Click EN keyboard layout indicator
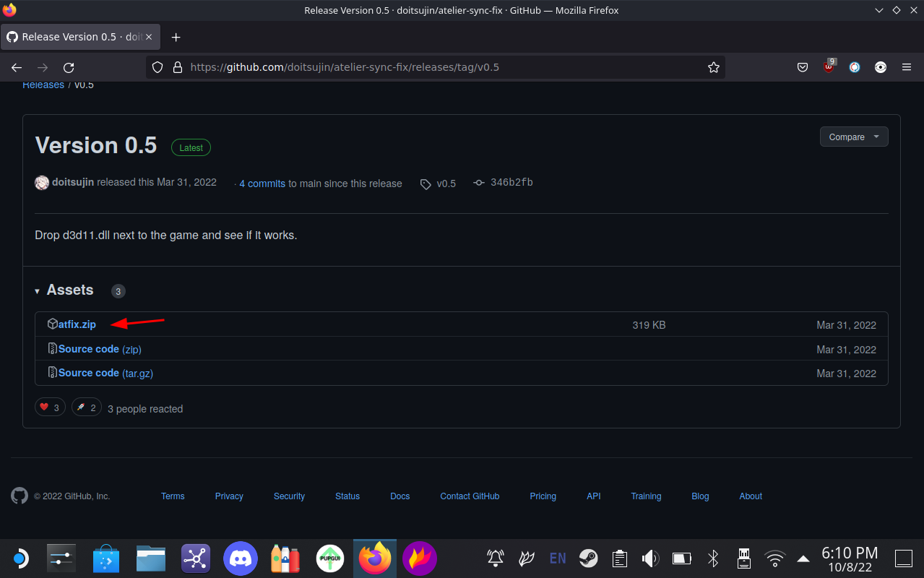Screen dimensions: 924x578 (558, 558)
